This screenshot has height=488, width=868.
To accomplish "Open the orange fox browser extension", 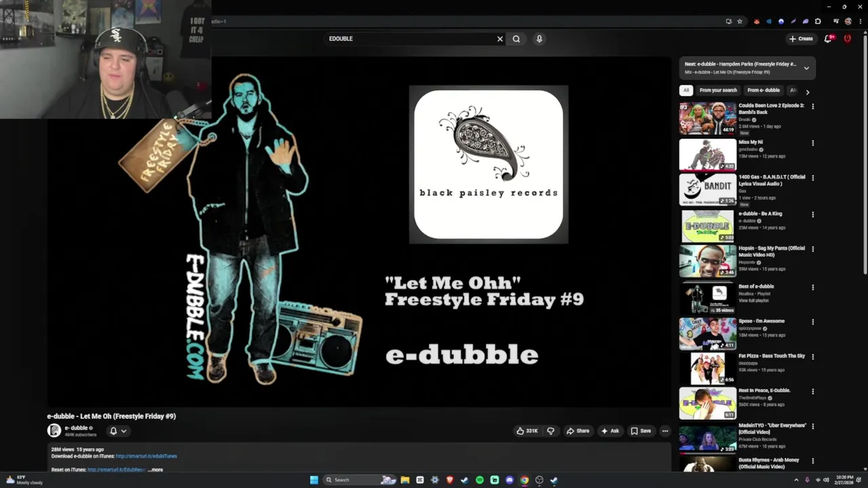I will pos(757,21).
